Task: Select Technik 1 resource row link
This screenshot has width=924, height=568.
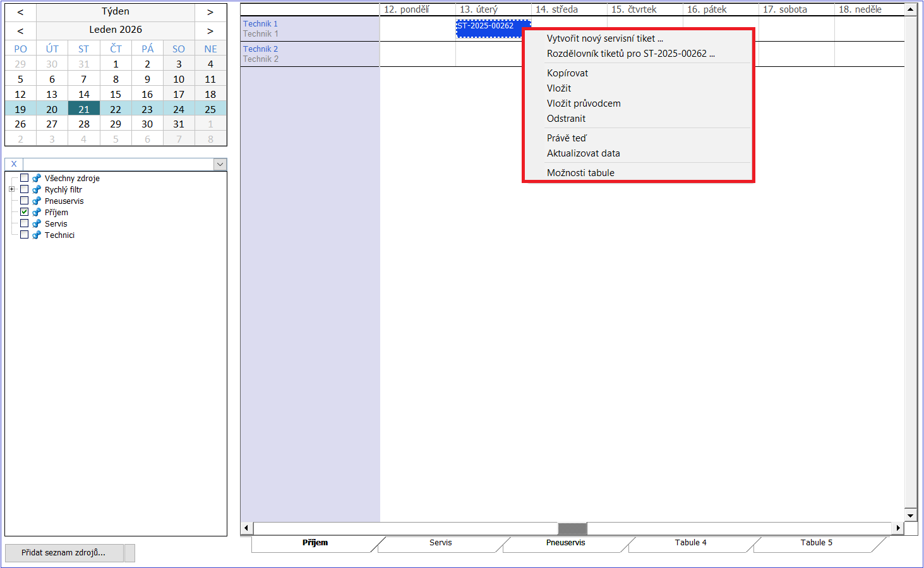Action: point(260,24)
